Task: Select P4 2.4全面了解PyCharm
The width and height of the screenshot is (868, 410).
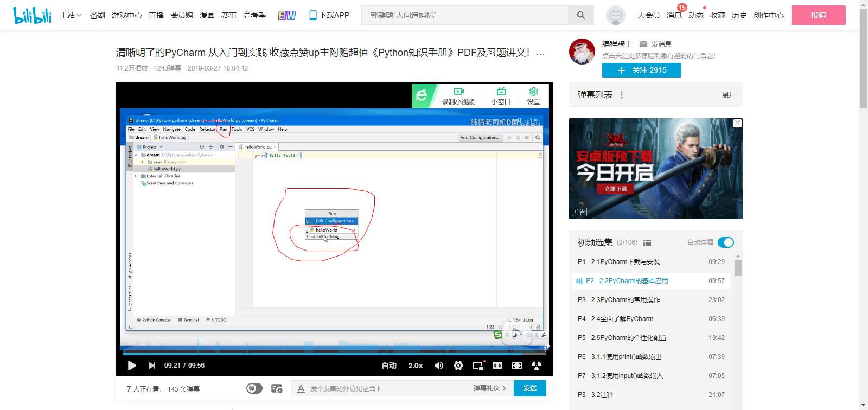Action: pyautogui.click(x=651, y=319)
